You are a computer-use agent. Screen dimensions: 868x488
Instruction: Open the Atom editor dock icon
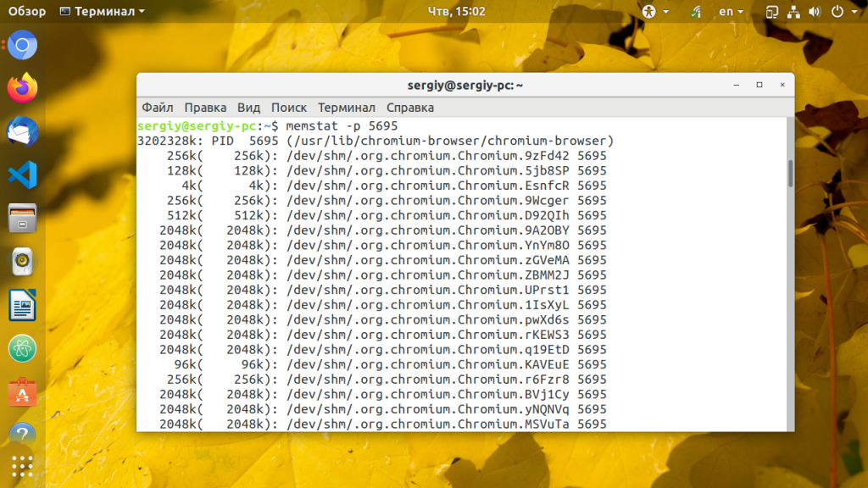point(22,348)
